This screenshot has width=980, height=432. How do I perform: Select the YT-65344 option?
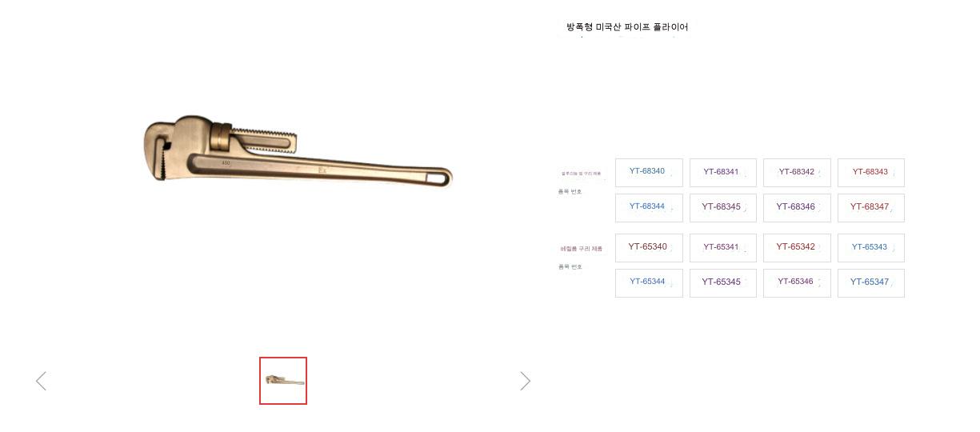pyautogui.click(x=649, y=282)
